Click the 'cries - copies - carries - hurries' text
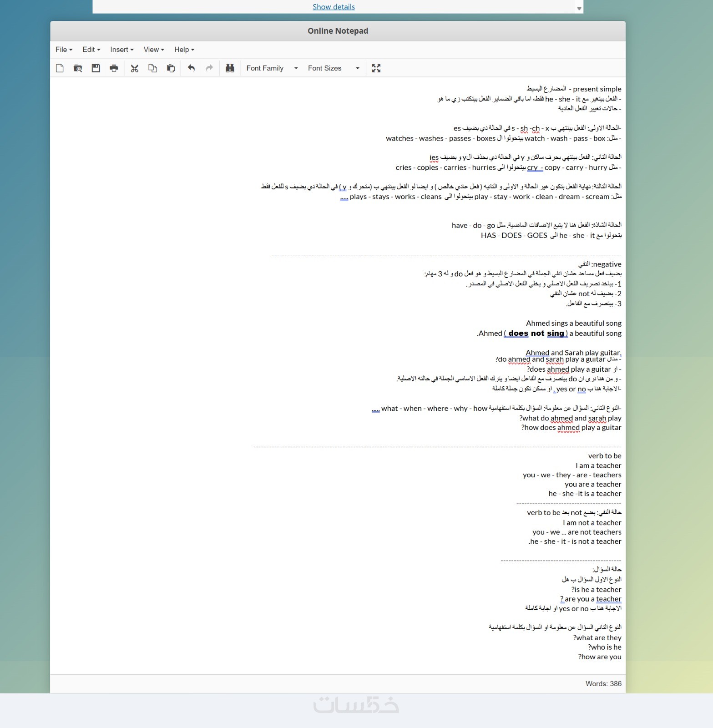Viewport: 713px width, 728px height. click(445, 167)
